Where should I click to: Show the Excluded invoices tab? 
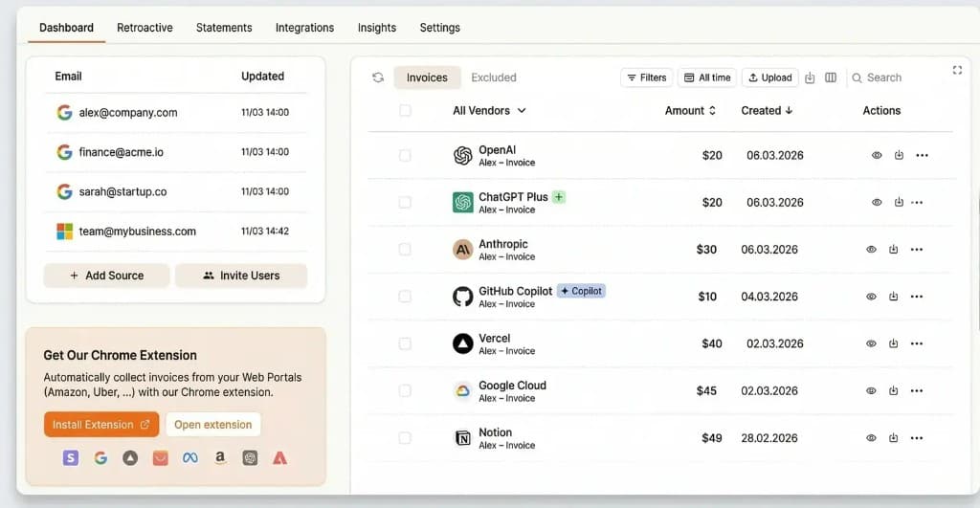(494, 77)
